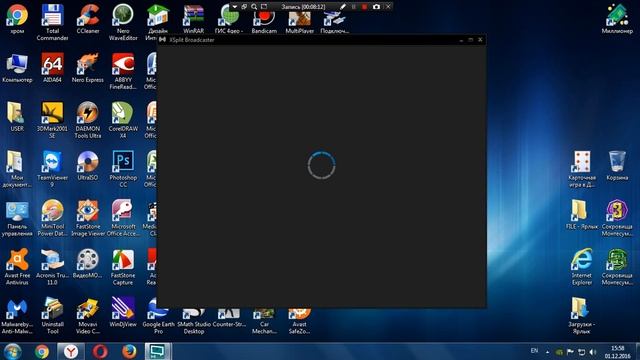
Task: Select the Загрузки - Ярлык folder shortcut
Action: [582, 316]
